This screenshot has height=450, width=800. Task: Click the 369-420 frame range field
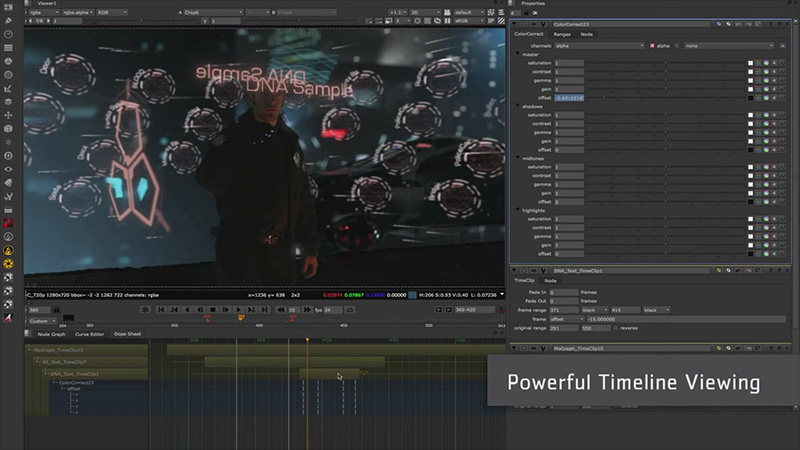pos(474,310)
